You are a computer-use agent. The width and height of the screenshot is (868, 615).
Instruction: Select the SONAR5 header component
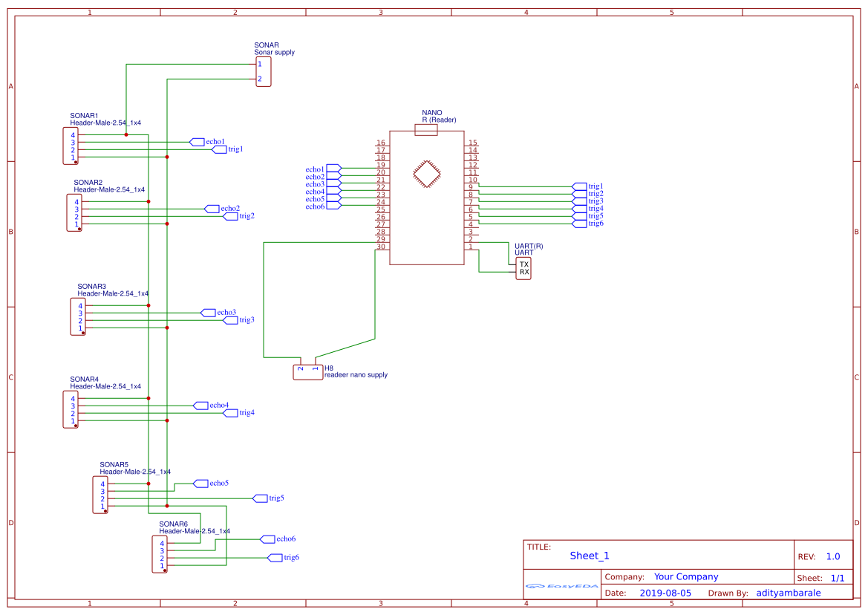pos(100,495)
